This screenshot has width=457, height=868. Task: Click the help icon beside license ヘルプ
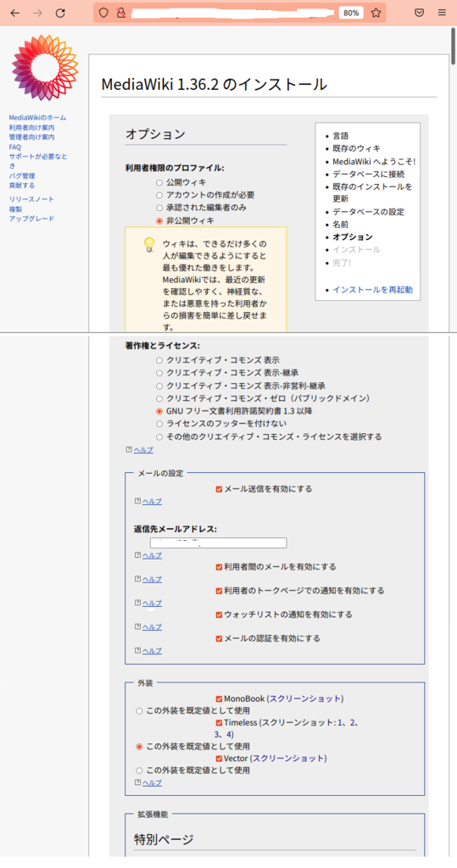pos(130,450)
